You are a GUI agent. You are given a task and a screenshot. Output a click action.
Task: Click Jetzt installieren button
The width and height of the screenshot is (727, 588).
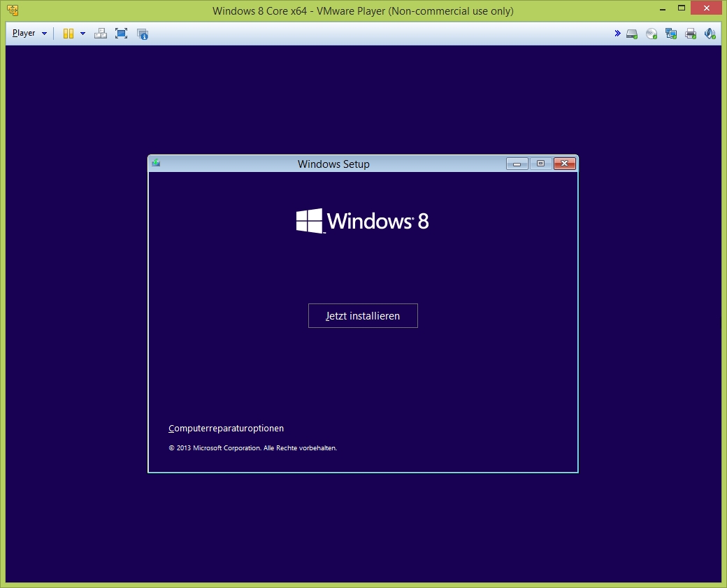[x=363, y=316]
